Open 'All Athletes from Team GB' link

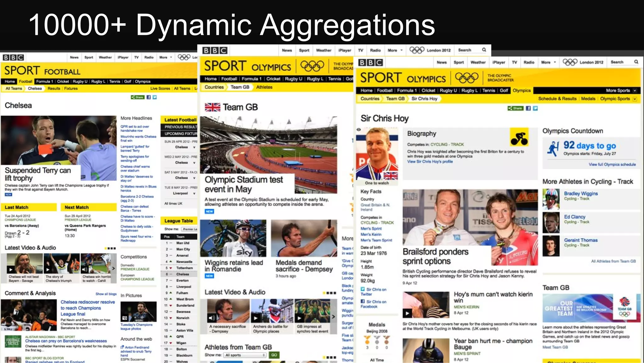[x=613, y=261]
